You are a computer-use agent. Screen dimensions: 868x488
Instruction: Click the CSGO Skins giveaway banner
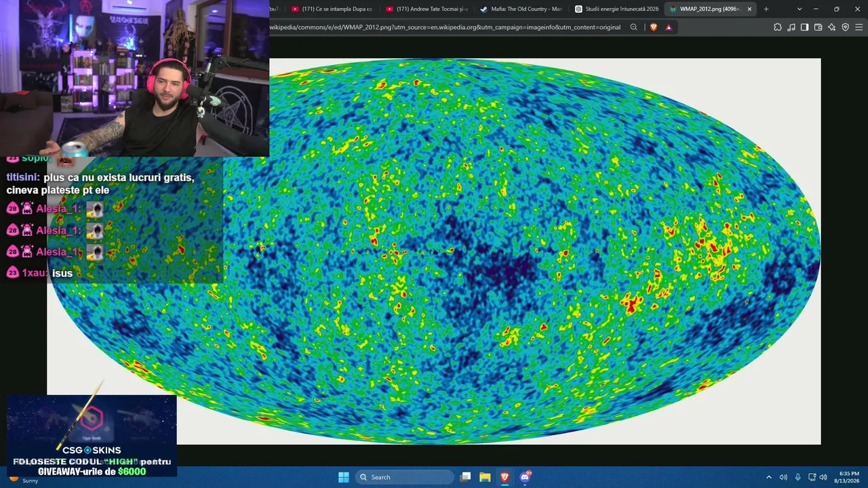[x=92, y=436]
